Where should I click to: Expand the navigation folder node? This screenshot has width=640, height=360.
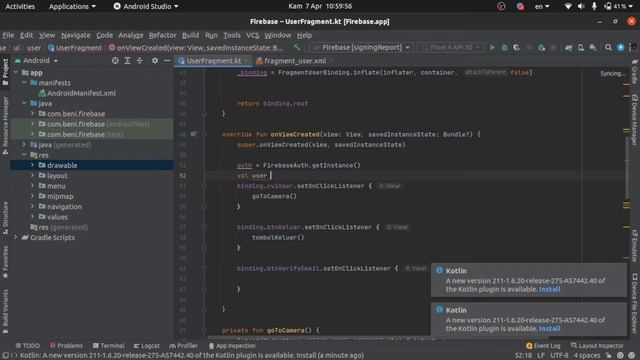(x=32, y=207)
